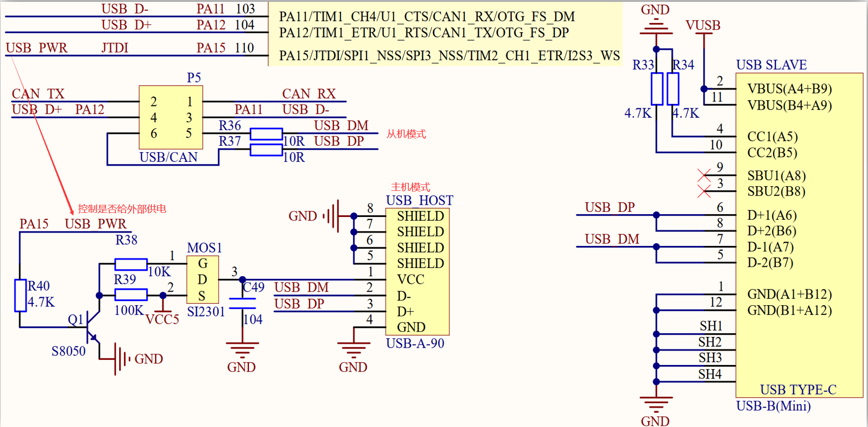Click the "SI2301" part value text
The height and width of the screenshot is (427, 868).
tap(206, 312)
